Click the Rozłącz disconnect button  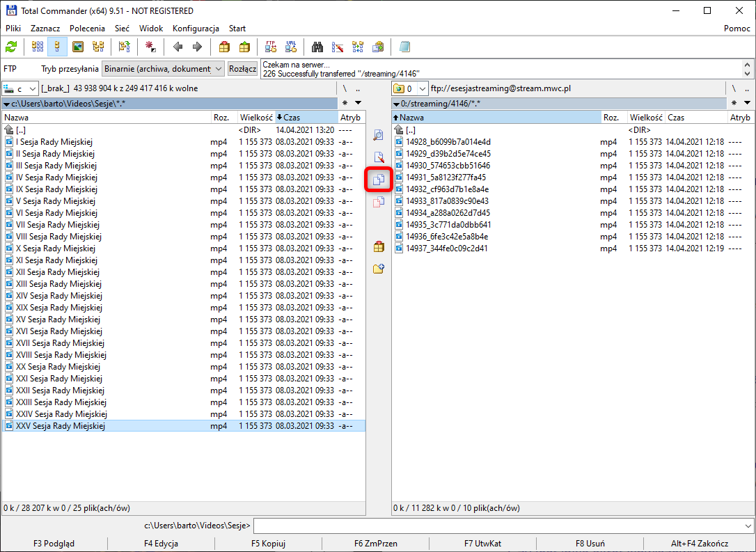pos(242,69)
